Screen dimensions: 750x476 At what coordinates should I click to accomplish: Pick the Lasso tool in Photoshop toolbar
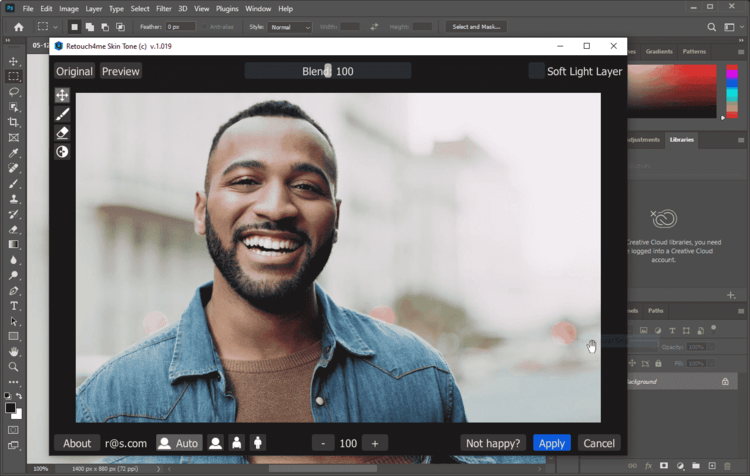coord(13,91)
